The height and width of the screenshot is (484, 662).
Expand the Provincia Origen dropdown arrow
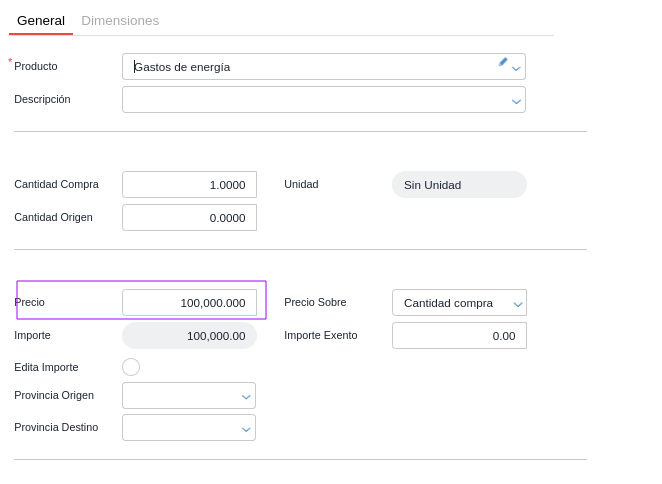246,396
